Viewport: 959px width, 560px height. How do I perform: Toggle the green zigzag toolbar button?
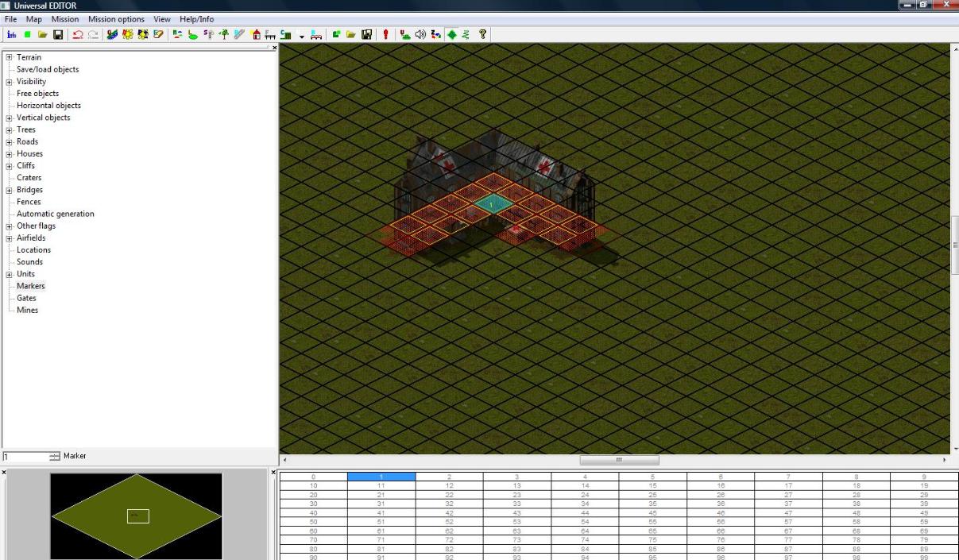(x=466, y=34)
